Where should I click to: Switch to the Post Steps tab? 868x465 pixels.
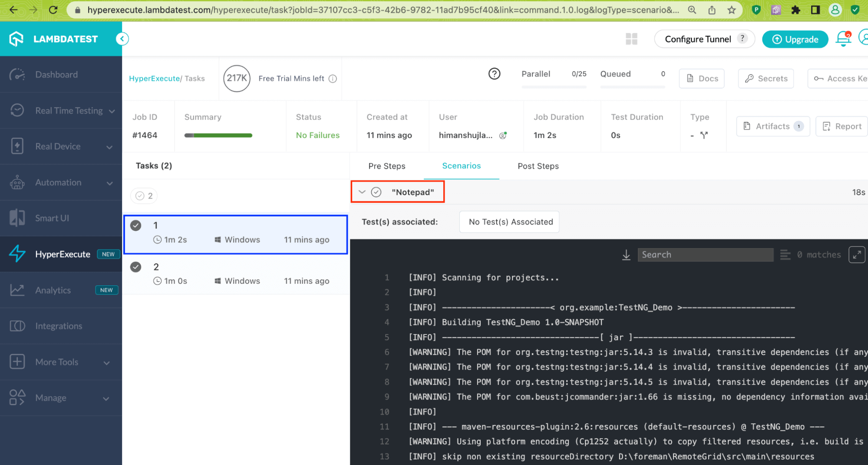pos(538,166)
